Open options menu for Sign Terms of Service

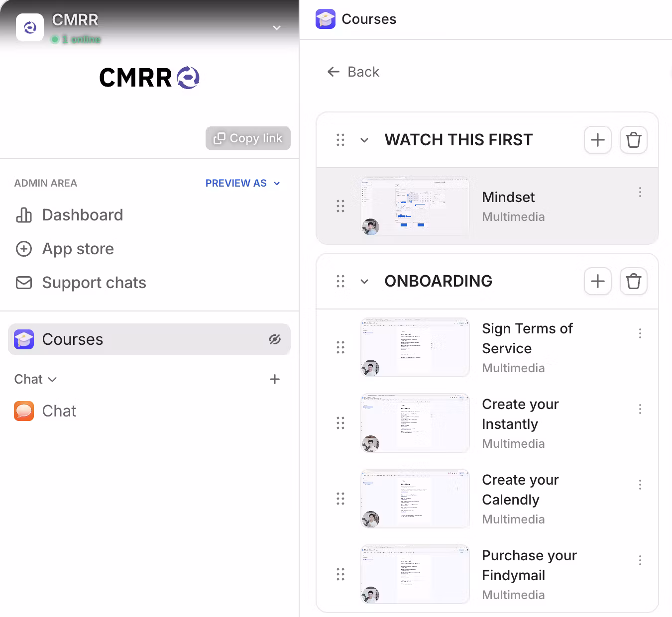640,333
